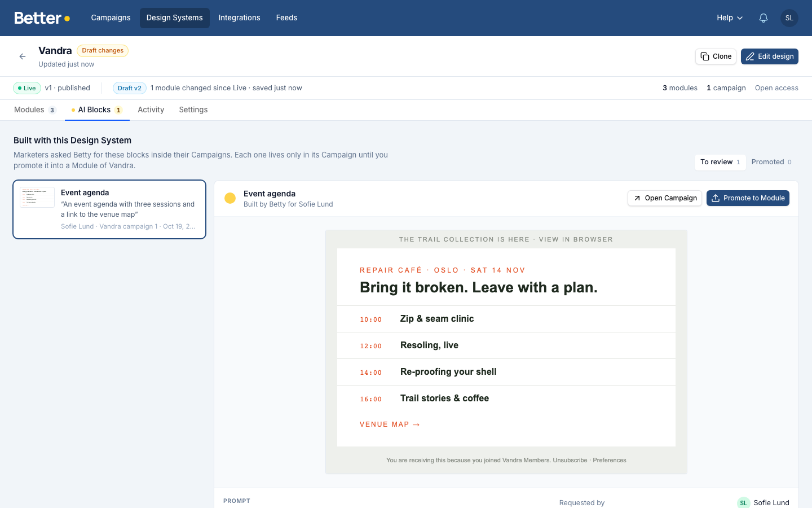812x508 pixels.
Task: Click the 3 modules count
Action: [x=680, y=88]
